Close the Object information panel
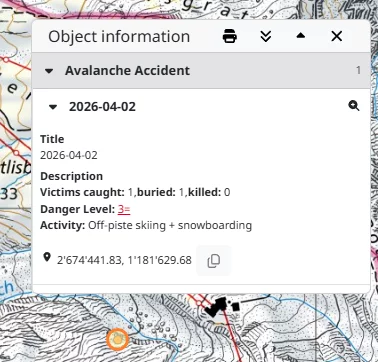378x362 pixels. [337, 36]
